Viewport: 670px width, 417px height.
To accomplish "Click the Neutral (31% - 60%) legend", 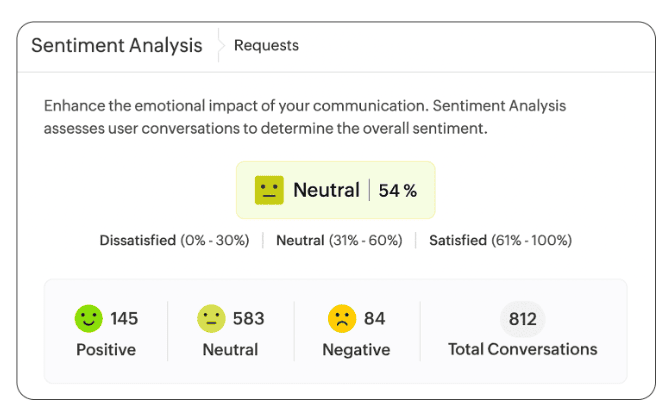I will 339,241.
